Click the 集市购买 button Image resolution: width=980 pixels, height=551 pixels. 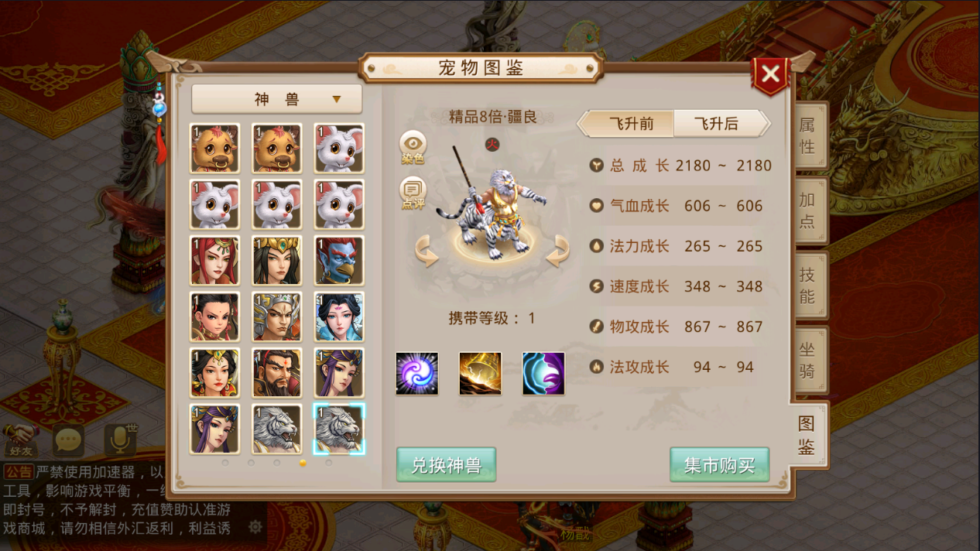point(719,464)
